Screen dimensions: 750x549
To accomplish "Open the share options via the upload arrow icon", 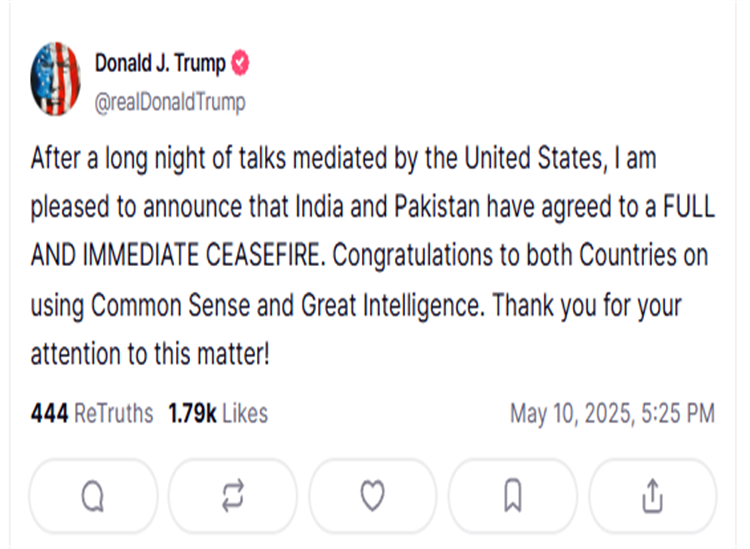I will click(x=652, y=496).
